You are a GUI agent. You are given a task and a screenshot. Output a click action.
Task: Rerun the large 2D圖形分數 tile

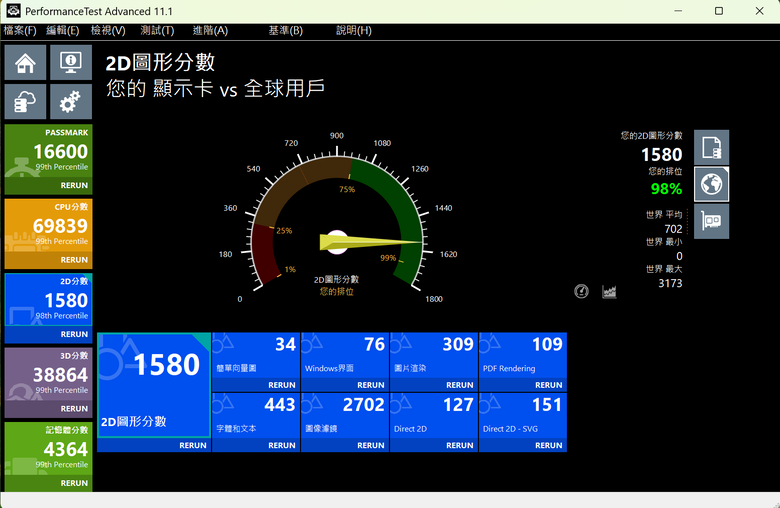[x=193, y=445]
